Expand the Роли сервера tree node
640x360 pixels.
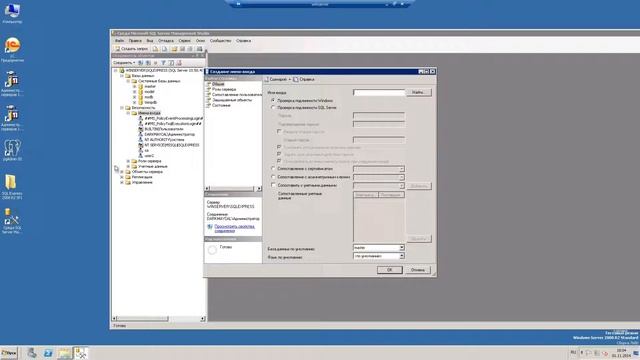(128, 161)
